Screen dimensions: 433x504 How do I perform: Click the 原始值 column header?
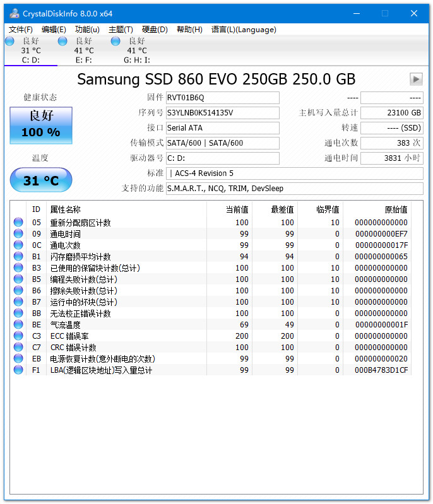tap(377, 209)
